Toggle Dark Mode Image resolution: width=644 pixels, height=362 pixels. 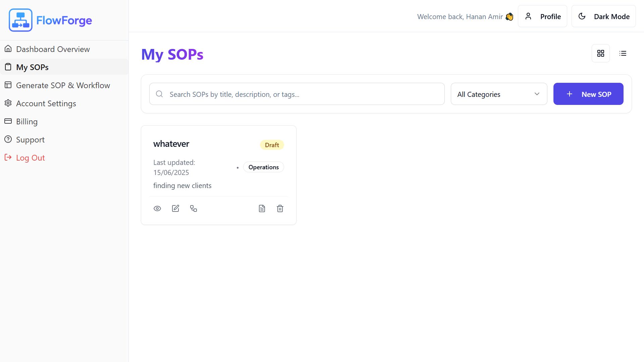tap(603, 16)
